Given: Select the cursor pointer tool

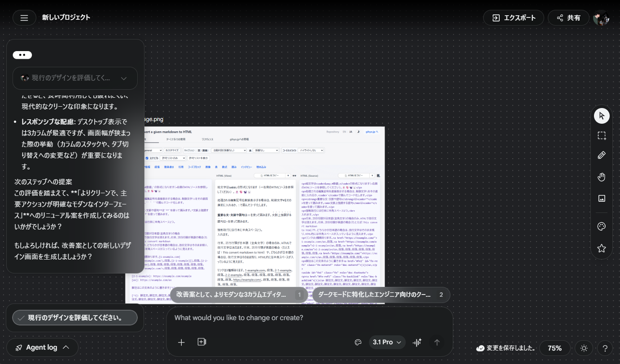Looking at the screenshot, I should click(602, 116).
